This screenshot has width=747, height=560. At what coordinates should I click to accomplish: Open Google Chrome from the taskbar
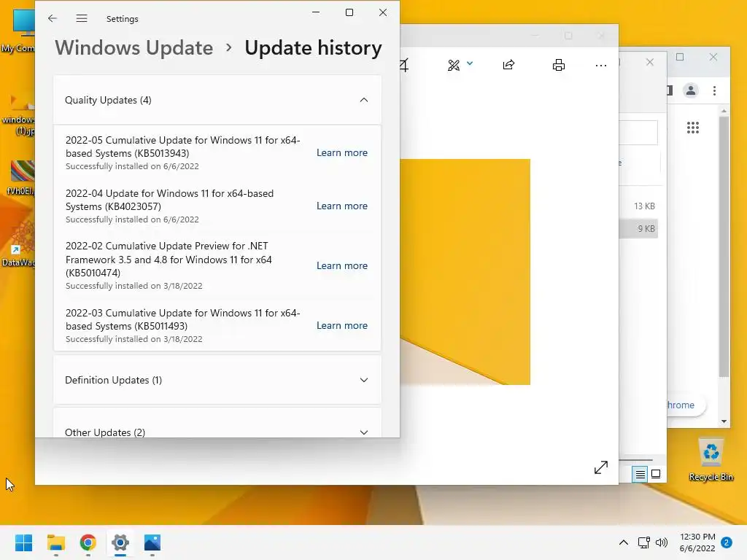click(88, 542)
